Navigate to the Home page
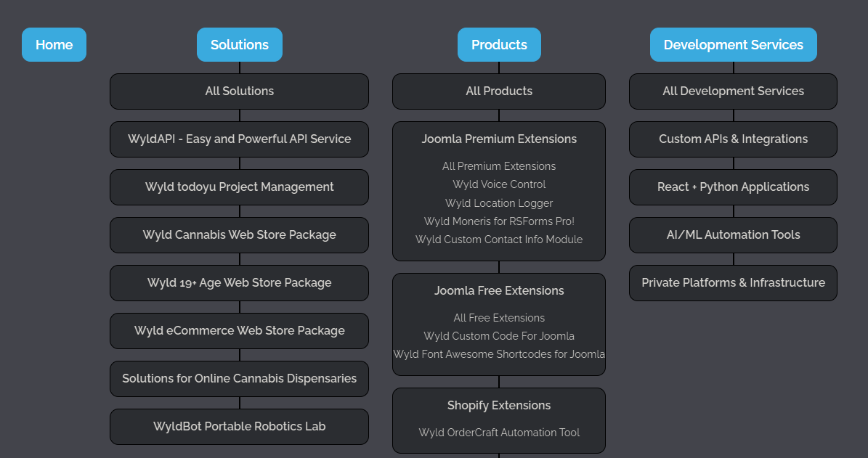The width and height of the screenshot is (868, 458). 54,44
